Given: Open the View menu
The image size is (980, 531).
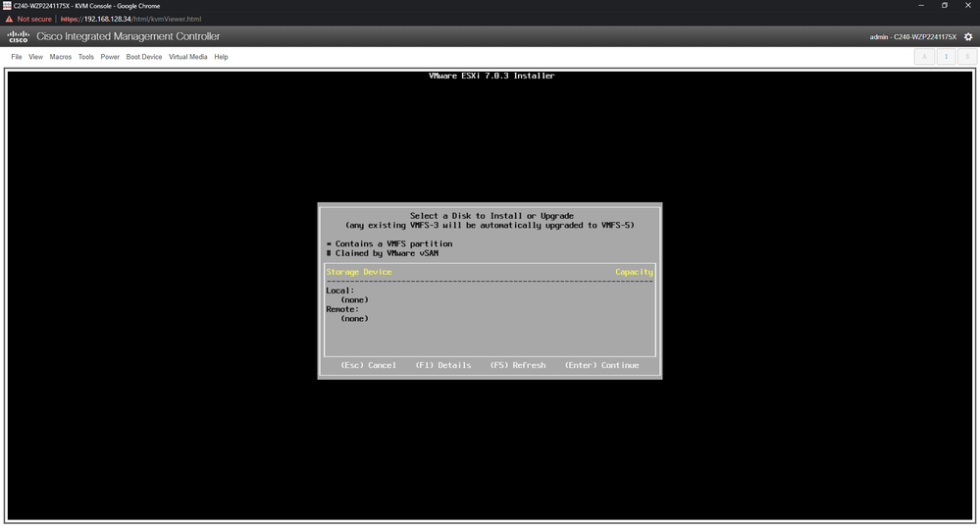Looking at the screenshot, I should (x=36, y=57).
